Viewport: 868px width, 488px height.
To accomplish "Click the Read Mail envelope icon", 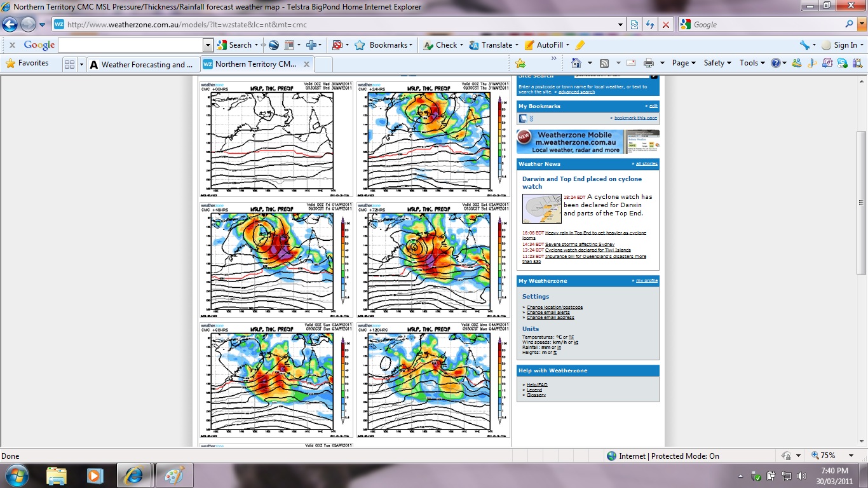I will coord(631,63).
